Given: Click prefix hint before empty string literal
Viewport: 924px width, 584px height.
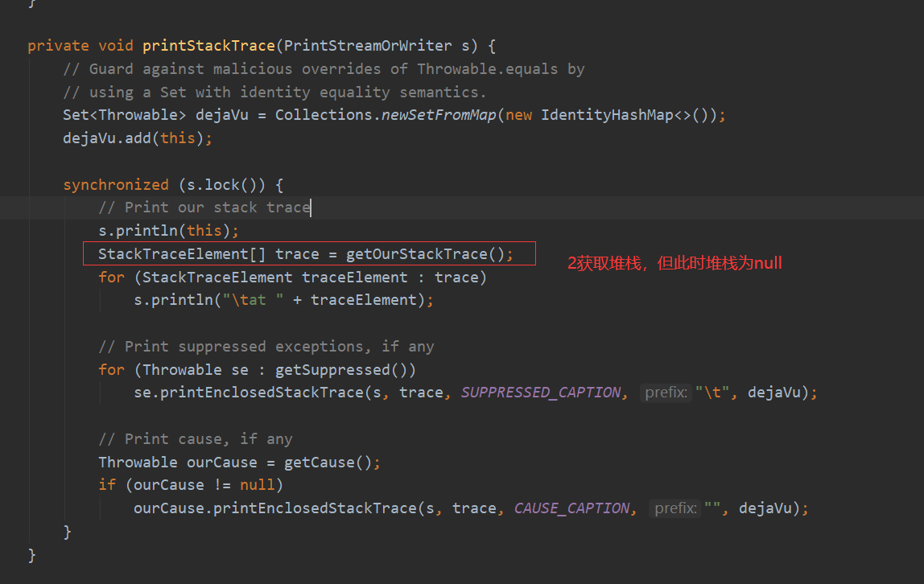Looking at the screenshot, I should click(x=675, y=508).
